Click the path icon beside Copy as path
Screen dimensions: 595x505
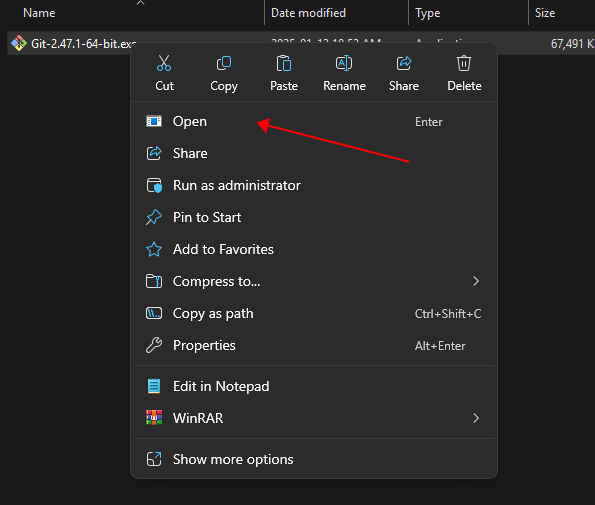[x=154, y=313]
